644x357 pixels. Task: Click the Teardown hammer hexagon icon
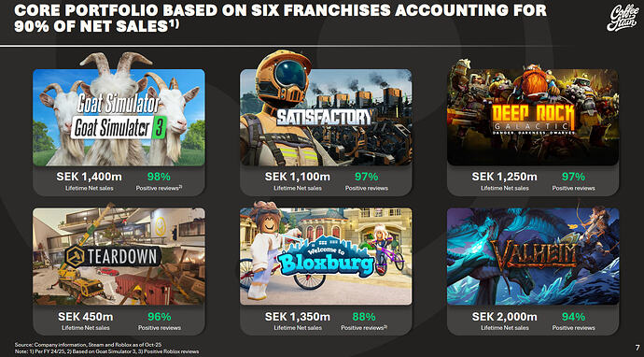[x=75, y=256]
